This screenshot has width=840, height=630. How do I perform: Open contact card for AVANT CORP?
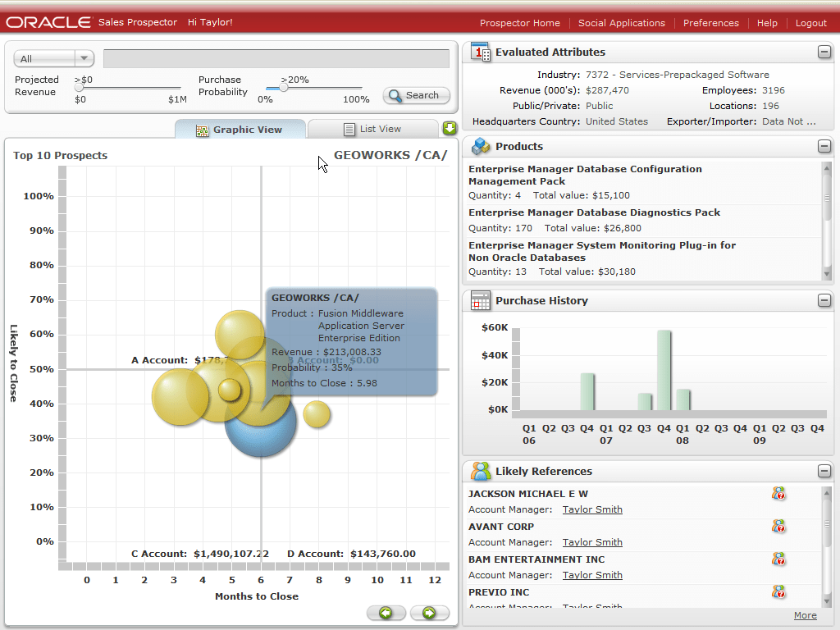point(778,526)
